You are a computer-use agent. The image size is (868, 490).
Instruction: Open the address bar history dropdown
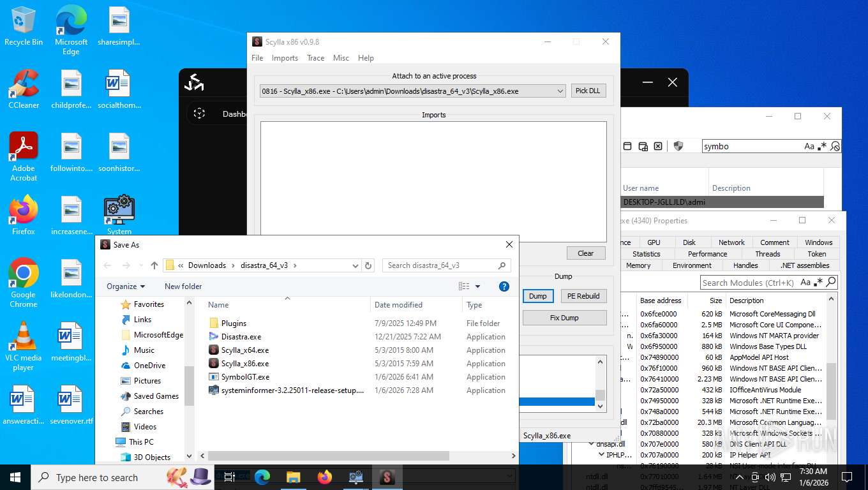click(x=355, y=265)
